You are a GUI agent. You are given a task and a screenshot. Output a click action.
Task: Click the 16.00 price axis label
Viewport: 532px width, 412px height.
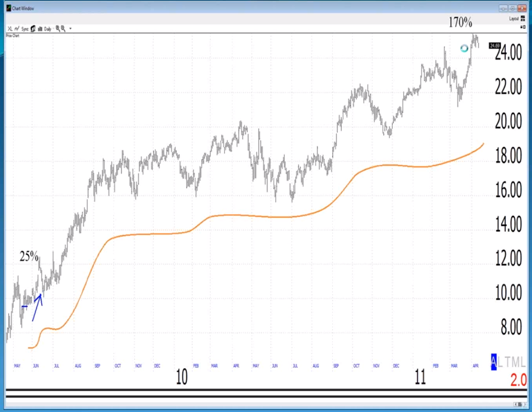[x=508, y=190]
